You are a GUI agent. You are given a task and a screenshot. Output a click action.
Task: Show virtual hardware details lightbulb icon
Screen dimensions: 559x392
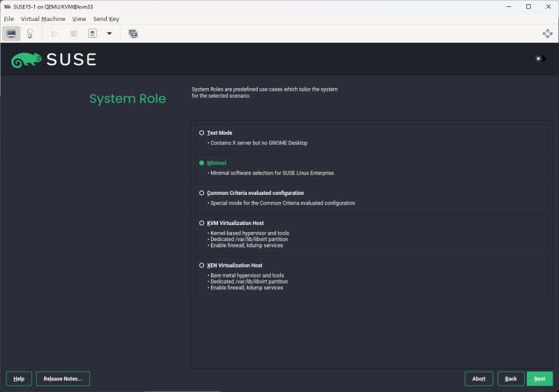pyautogui.click(x=30, y=34)
